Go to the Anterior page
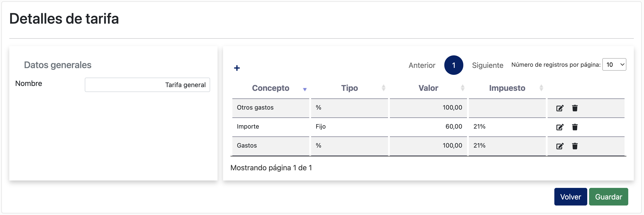 click(x=422, y=65)
